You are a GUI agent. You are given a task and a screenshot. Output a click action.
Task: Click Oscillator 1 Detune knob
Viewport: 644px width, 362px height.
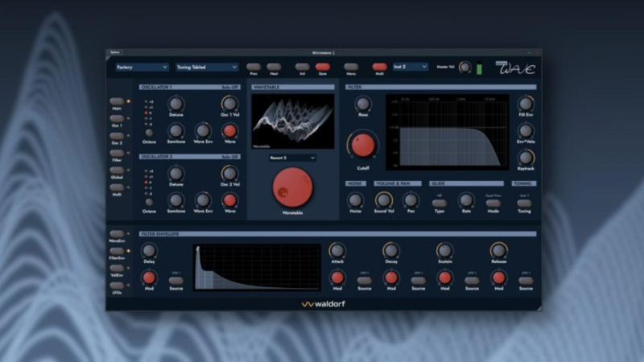pyautogui.click(x=175, y=103)
